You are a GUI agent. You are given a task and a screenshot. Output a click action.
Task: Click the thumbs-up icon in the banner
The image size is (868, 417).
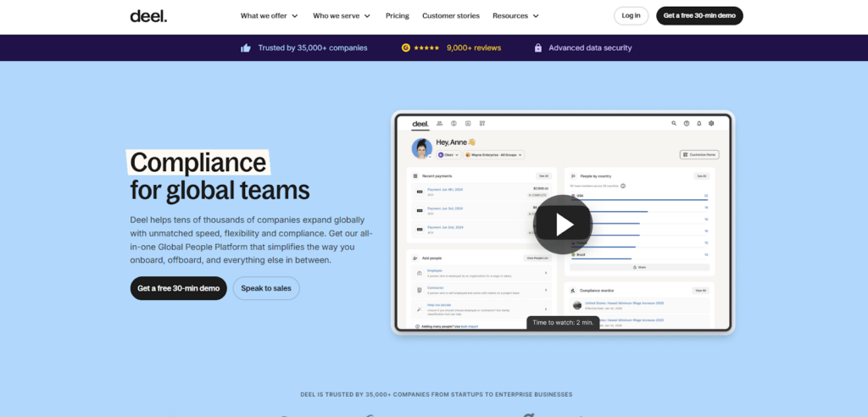point(246,48)
